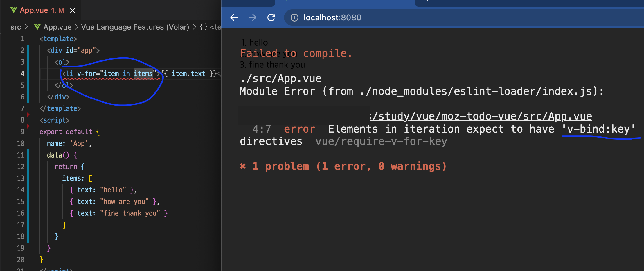The width and height of the screenshot is (644, 271).
Task: Go forward in the browser
Action: pos(253,17)
